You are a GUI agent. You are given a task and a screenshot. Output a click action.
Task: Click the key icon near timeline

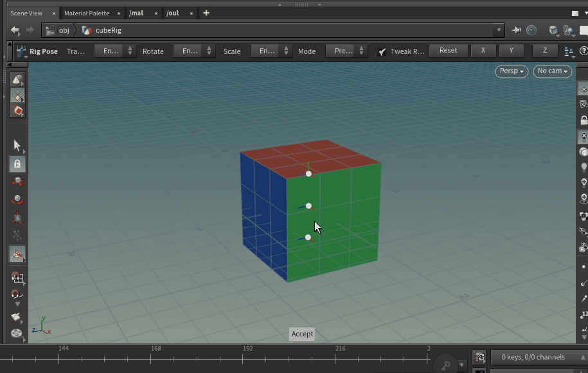445,365
